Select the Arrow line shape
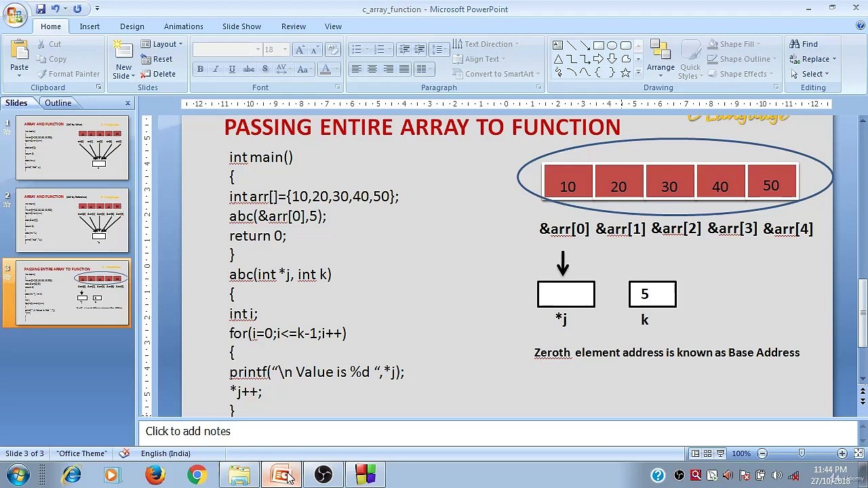The image size is (868, 488). 585,45
